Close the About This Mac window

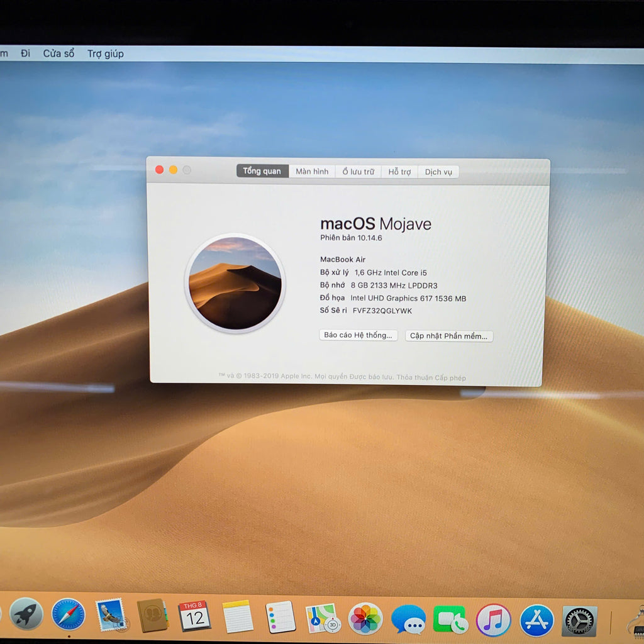[x=159, y=170]
